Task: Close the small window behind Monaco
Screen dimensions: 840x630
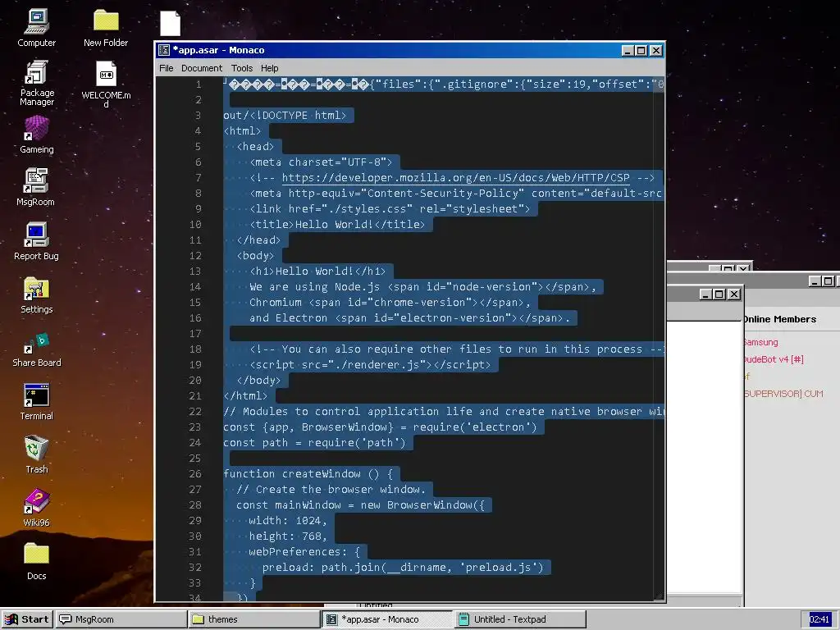Action: 734,294
